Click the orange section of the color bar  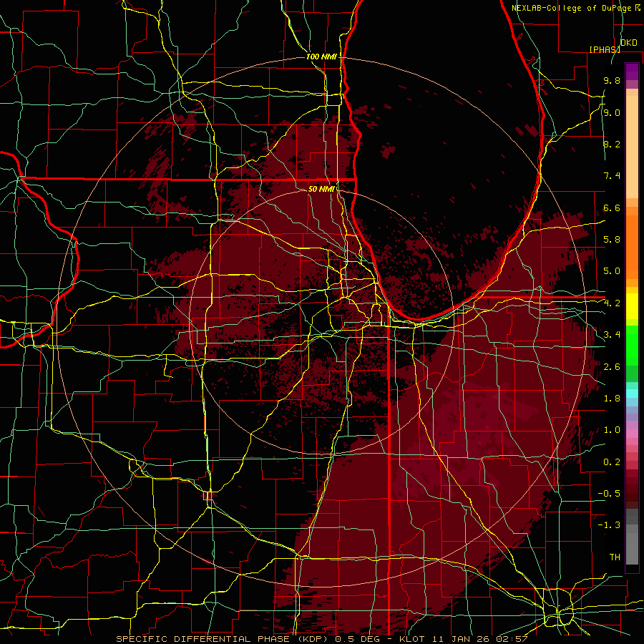coord(632,246)
